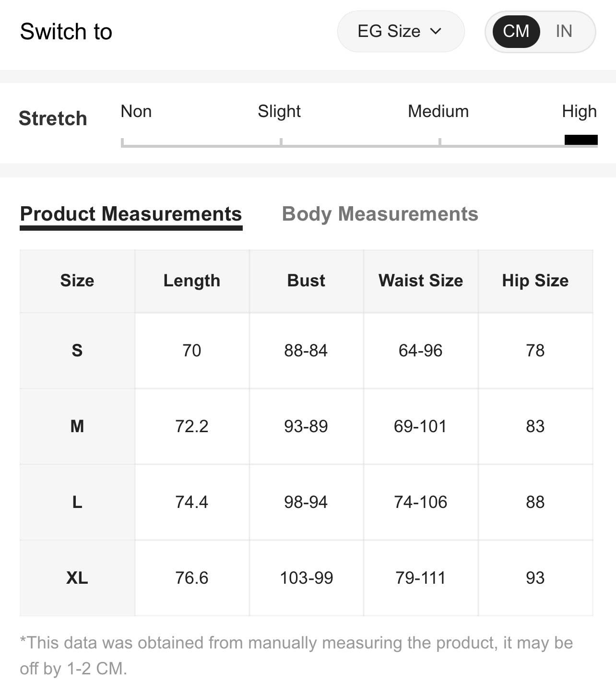616x695 pixels.
Task: Select the Slight stretch label
Action: [279, 111]
